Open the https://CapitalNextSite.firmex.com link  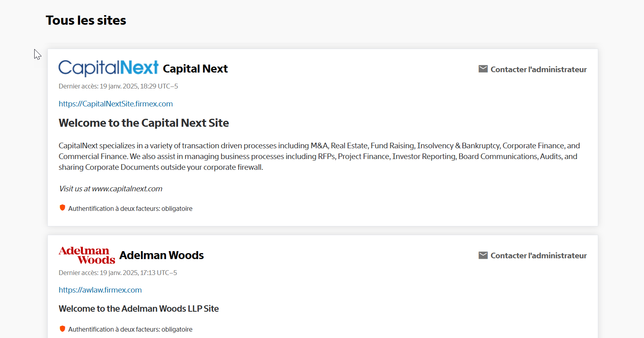tap(116, 104)
